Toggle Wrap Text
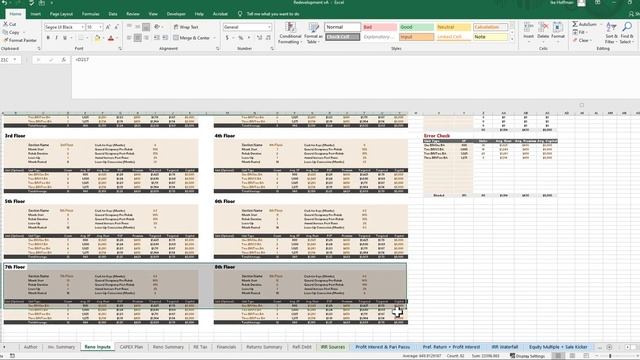This screenshot has height=360, width=640. pos(186,27)
